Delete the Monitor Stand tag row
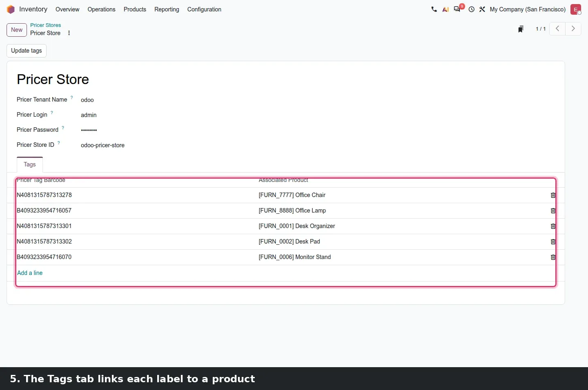The width and height of the screenshot is (588, 390). (x=553, y=257)
